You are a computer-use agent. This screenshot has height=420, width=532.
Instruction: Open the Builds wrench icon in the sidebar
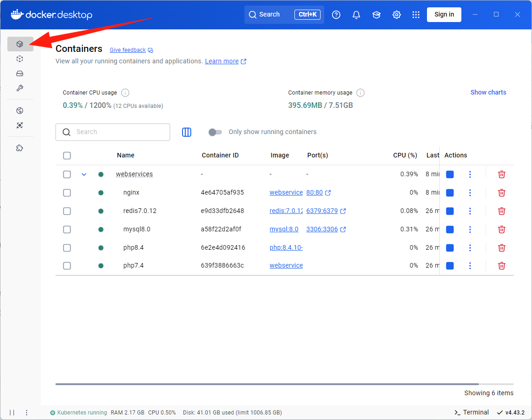[20, 88]
